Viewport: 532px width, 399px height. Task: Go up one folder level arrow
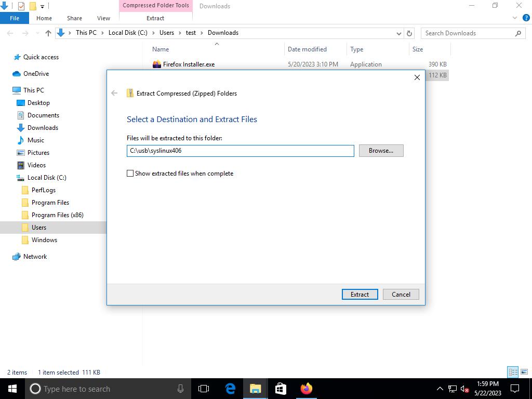48,33
